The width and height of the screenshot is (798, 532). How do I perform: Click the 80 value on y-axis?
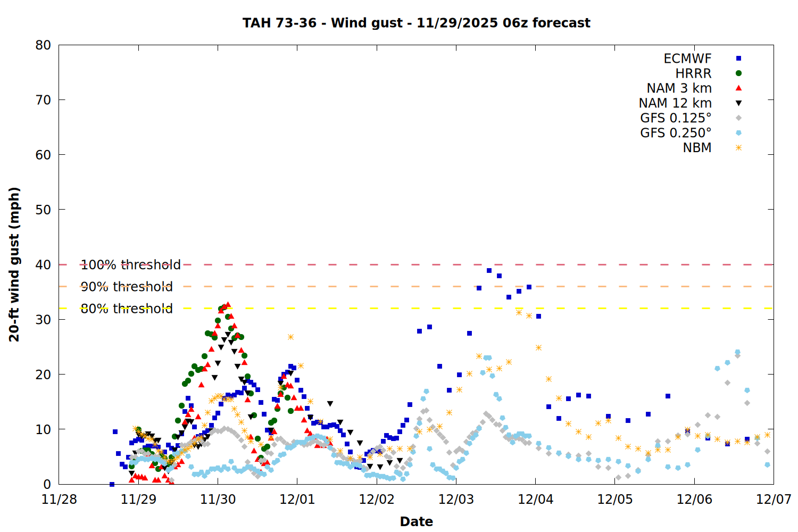(43, 45)
